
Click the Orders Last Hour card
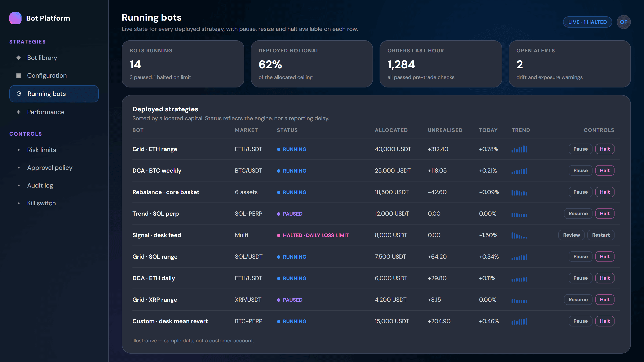coord(441,64)
